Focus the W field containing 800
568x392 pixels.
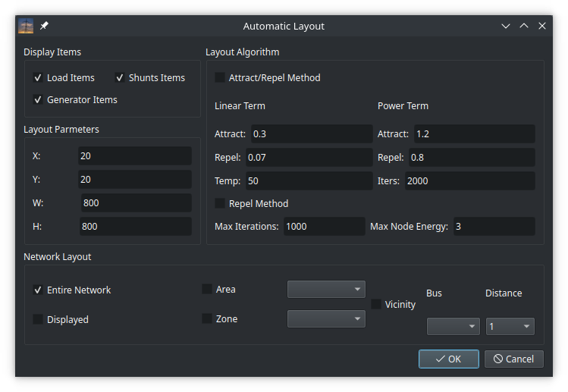(x=137, y=203)
